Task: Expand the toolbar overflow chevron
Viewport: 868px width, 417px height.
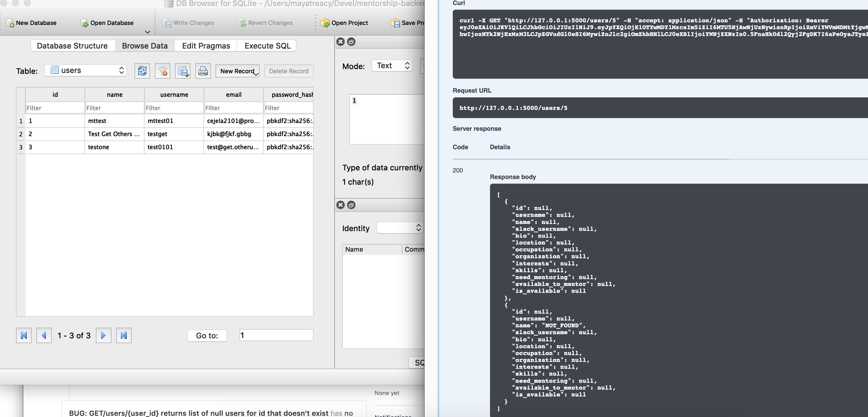Action: tap(148, 32)
